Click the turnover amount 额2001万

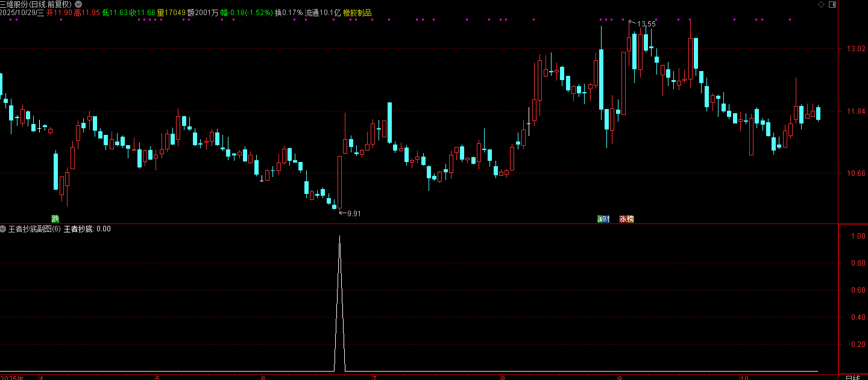[x=203, y=13]
